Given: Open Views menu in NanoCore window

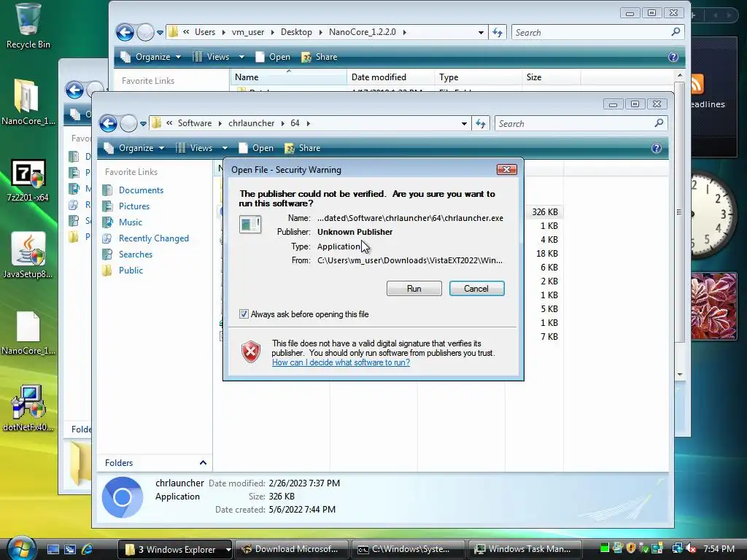Looking at the screenshot, I should [x=218, y=57].
